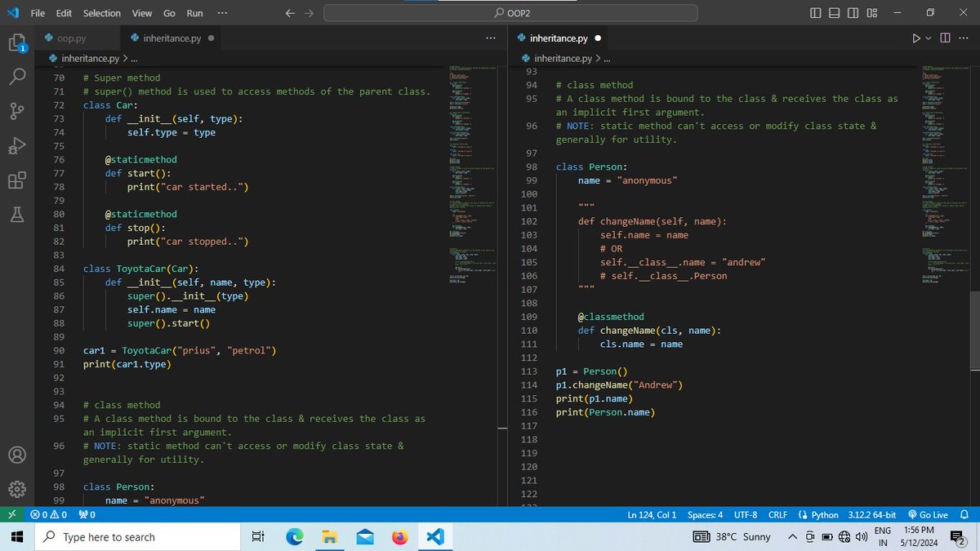Toggle the secondary side bar layout icon

(853, 13)
